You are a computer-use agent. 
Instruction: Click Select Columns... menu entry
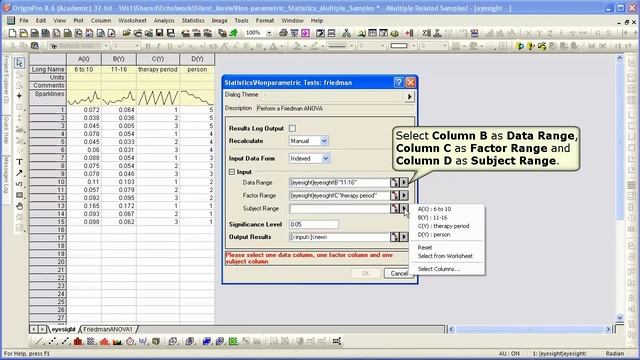[439, 269]
